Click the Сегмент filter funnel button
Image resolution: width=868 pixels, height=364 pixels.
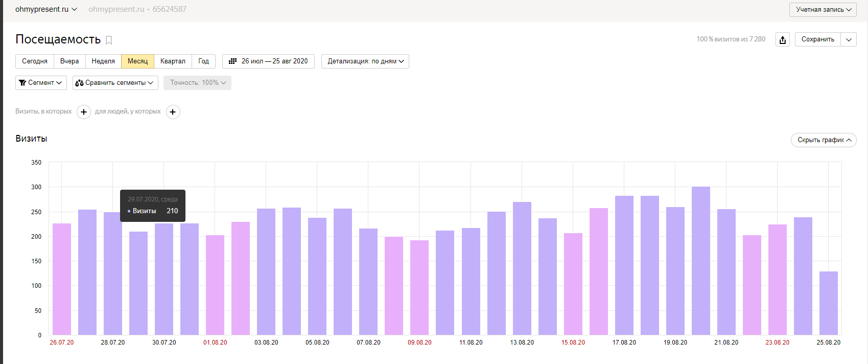tap(41, 83)
